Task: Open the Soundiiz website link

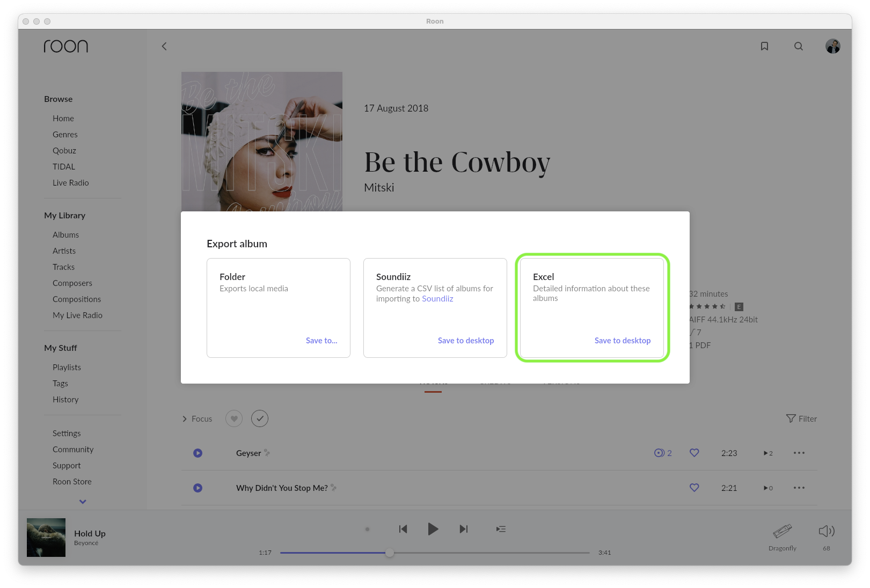Action: click(437, 299)
